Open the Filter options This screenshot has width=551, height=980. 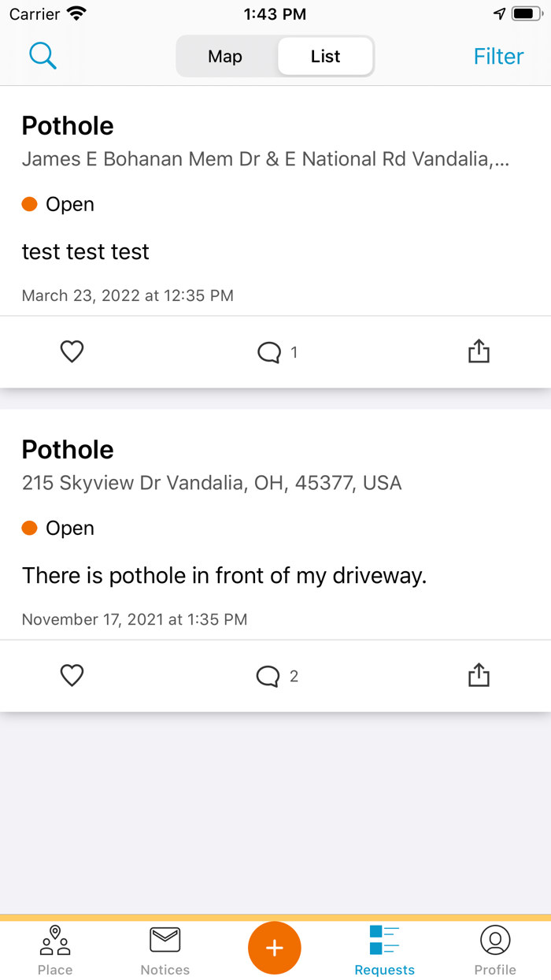click(x=498, y=57)
